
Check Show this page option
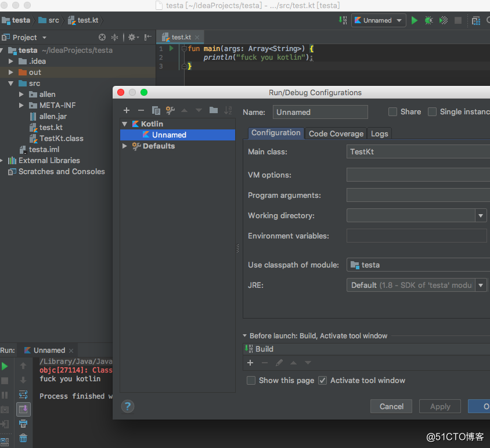coord(251,381)
